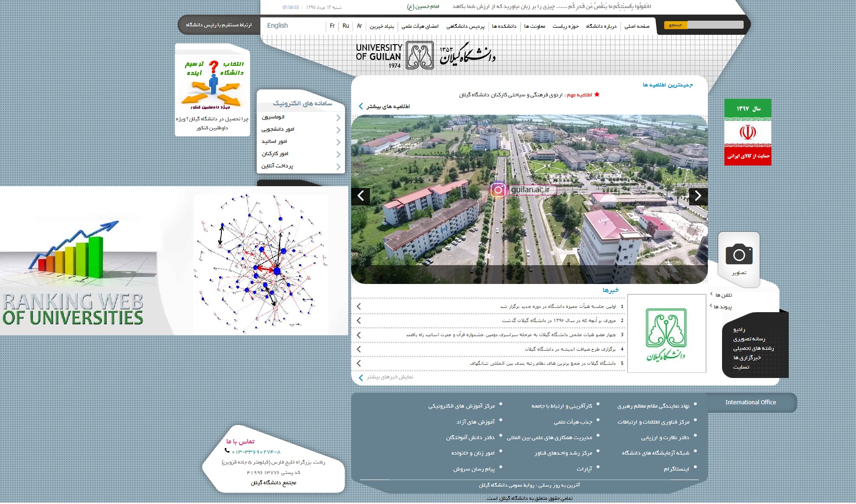Click in the search text field
This screenshot has width=856, height=504.
point(715,25)
